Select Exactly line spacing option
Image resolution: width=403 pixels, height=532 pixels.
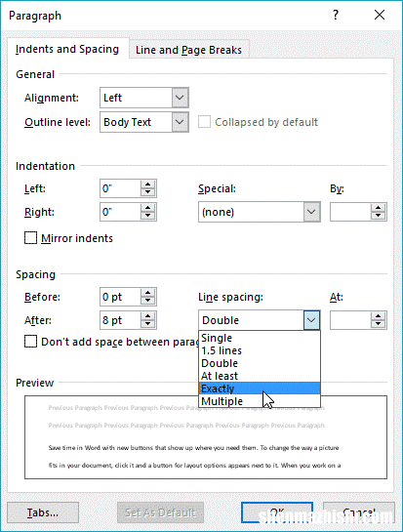[x=260, y=389]
